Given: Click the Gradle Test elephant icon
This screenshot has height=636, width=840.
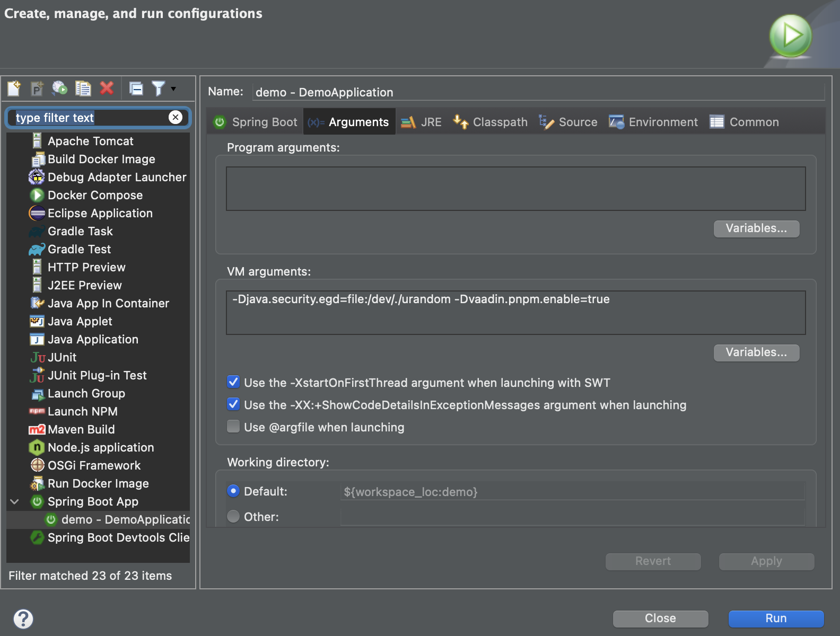Looking at the screenshot, I should click(x=37, y=249).
